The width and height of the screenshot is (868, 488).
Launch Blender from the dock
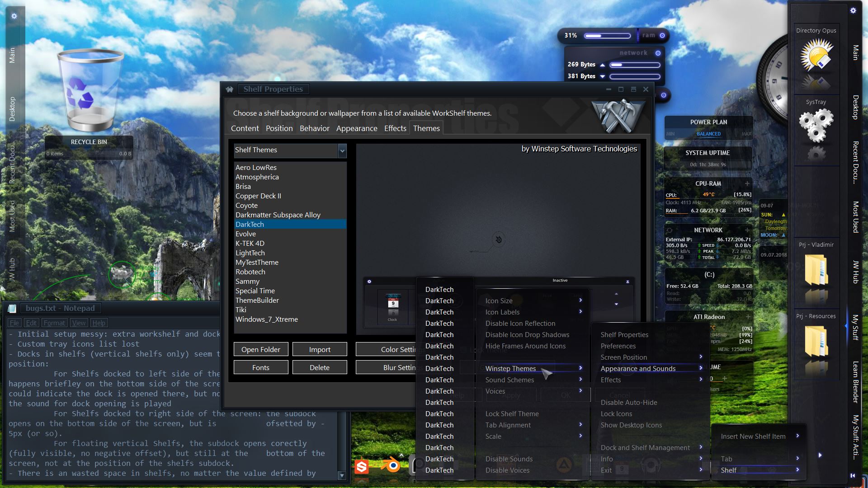391,465
